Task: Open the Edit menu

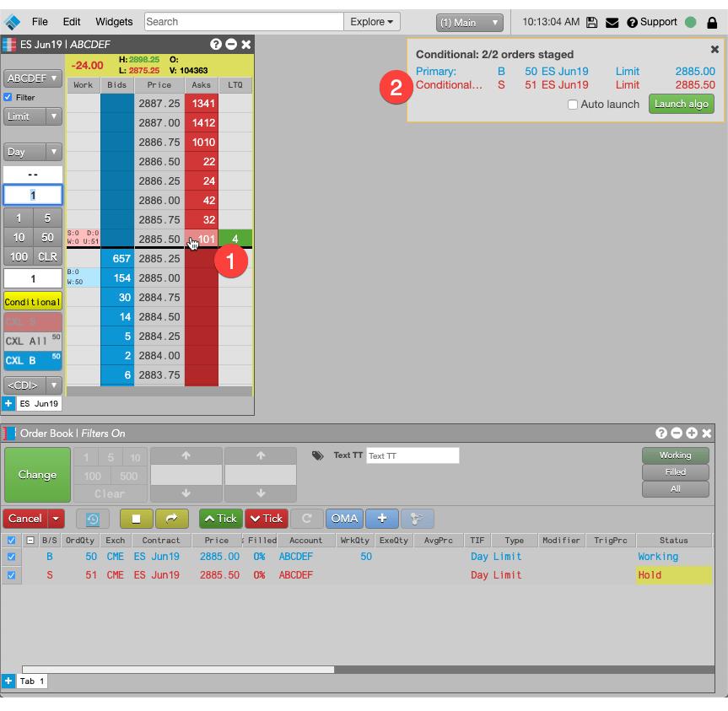Action: pos(72,22)
